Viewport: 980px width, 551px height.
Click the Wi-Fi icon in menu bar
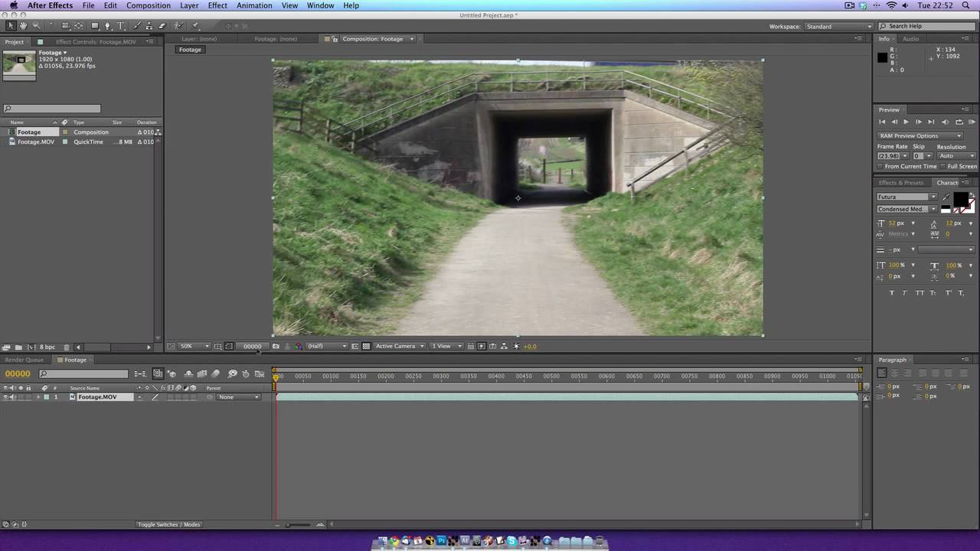892,5
